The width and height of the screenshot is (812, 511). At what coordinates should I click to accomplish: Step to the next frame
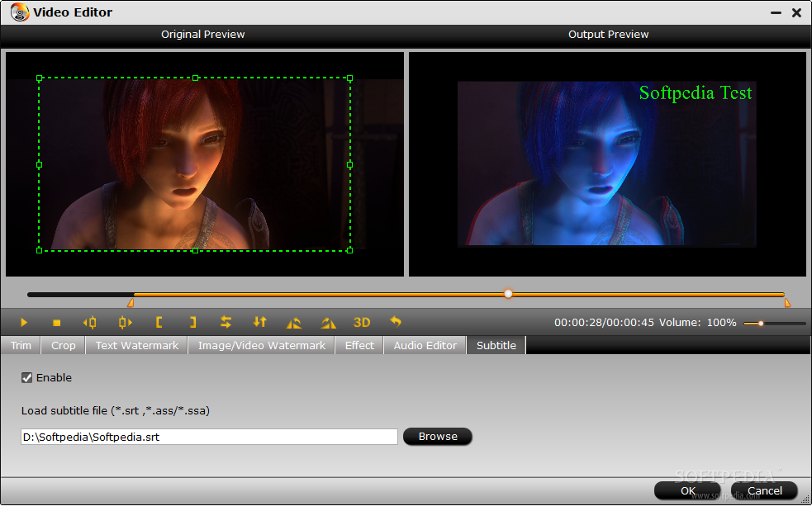click(125, 323)
